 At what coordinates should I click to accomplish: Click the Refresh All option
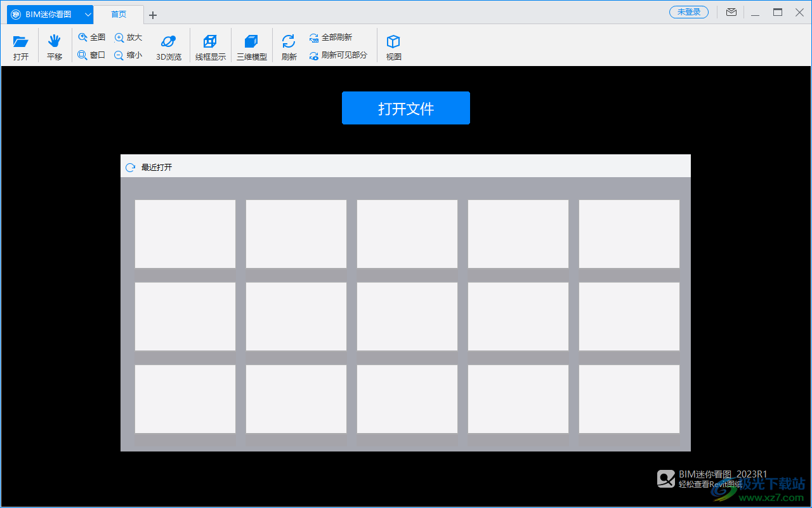point(331,38)
